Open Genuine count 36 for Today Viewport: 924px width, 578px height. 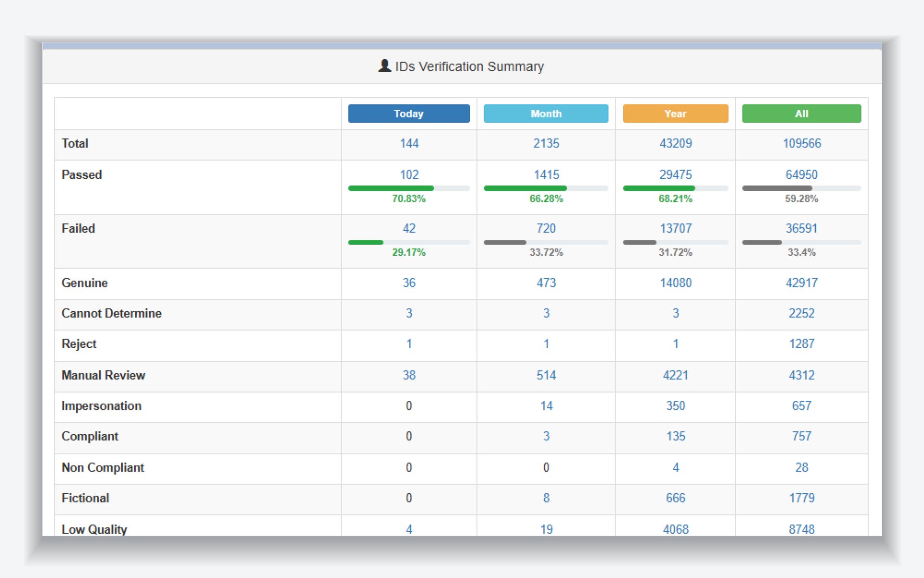(x=409, y=283)
